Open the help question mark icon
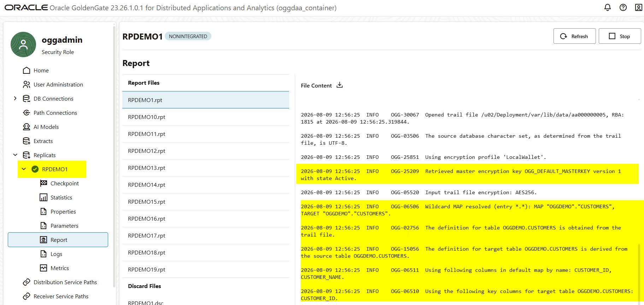The image size is (644, 305). point(623,7)
